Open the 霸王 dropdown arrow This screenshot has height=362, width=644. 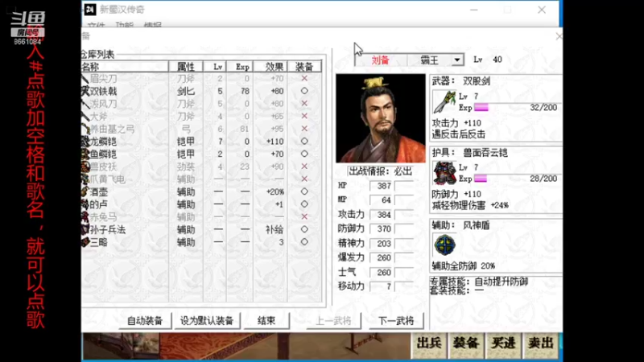[457, 60]
